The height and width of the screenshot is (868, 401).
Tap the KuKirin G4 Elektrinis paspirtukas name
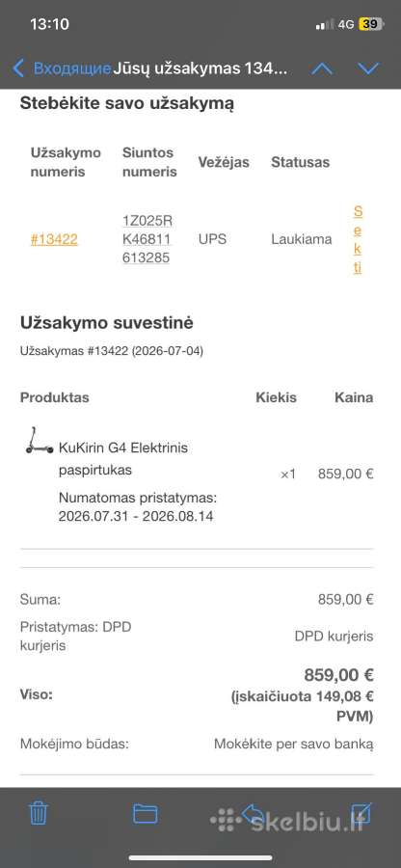tap(123, 459)
